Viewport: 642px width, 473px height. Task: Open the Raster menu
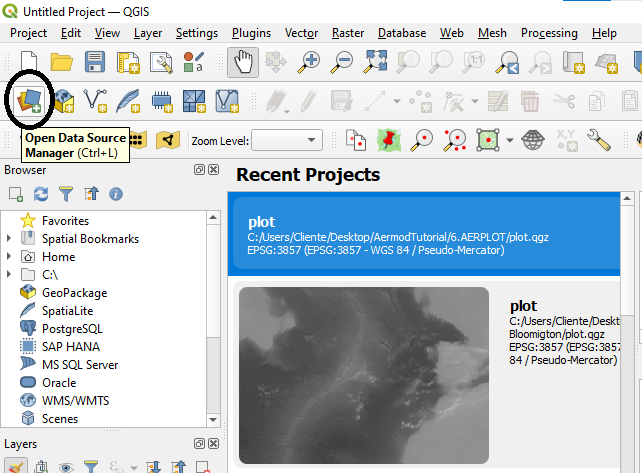tap(348, 33)
